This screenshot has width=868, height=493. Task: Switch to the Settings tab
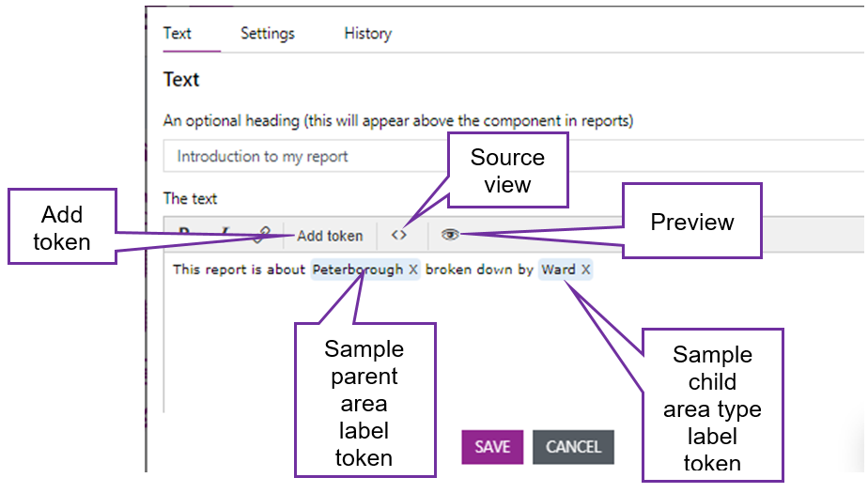(268, 33)
